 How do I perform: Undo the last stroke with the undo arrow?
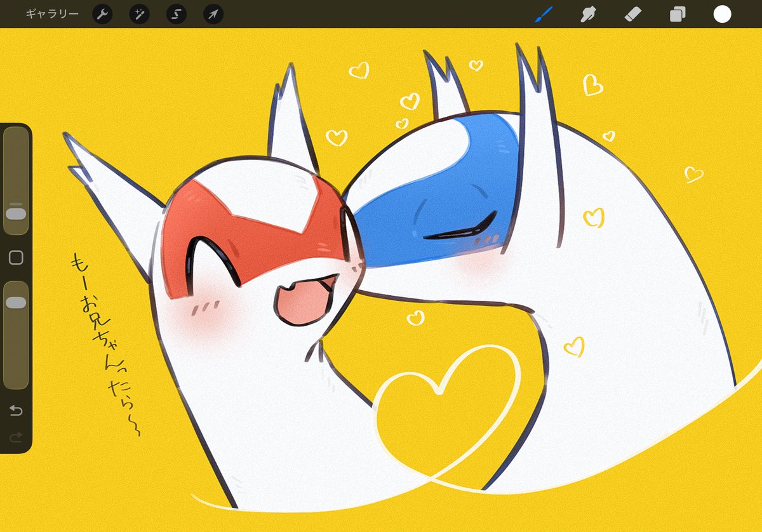coord(16,411)
